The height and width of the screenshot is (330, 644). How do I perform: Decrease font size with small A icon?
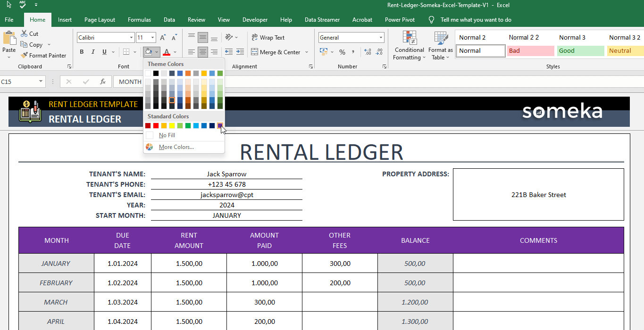click(174, 38)
